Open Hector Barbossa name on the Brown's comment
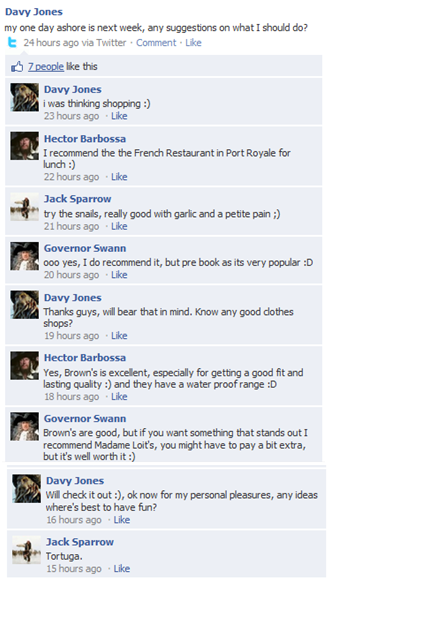Viewport: 445px width, 624px height. pyautogui.click(x=85, y=358)
